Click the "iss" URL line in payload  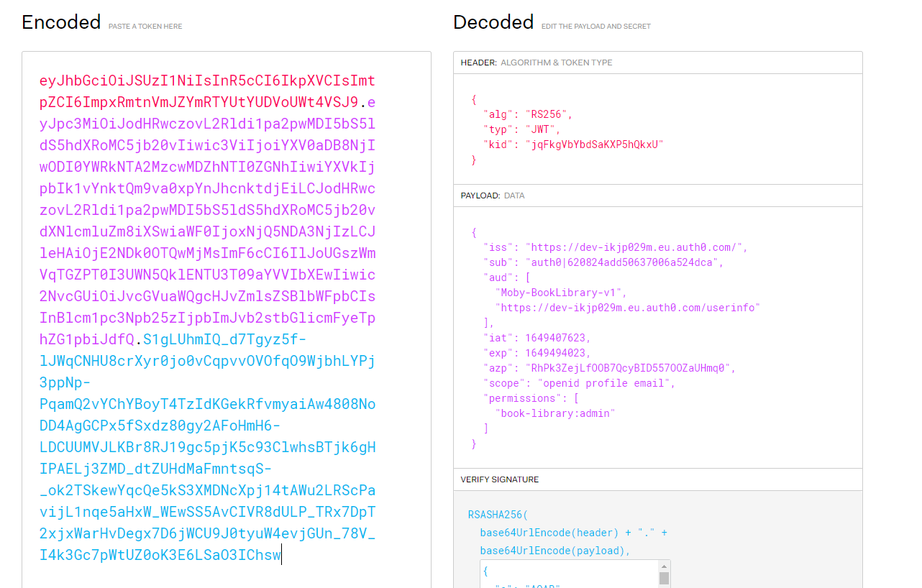(x=616, y=247)
